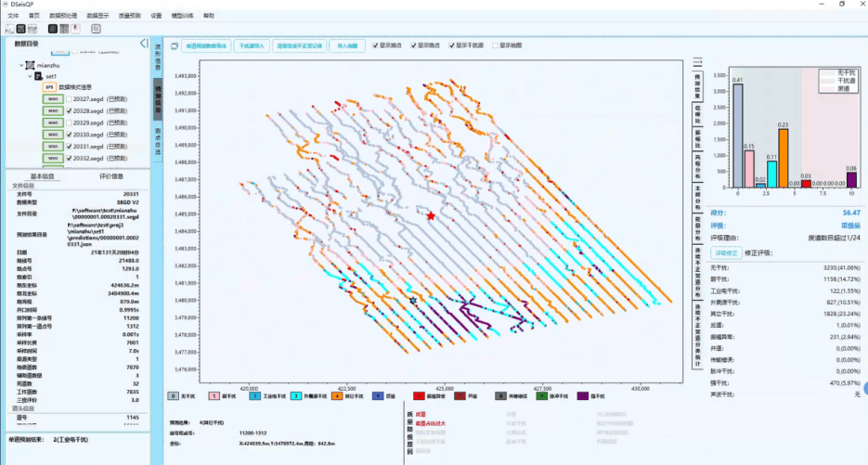
Task: Click the rightmost icon in top toolbar
Action: coord(96,29)
